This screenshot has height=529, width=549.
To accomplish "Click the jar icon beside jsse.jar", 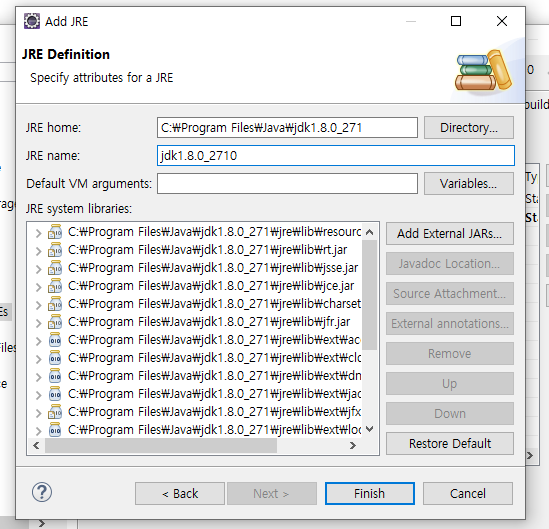I will pyautogui.click(x=55, y=268).
